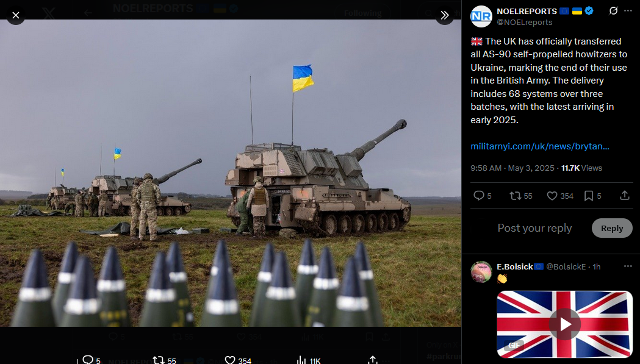Open the Grok icon next to NOELREPORTS

point(613,11)
